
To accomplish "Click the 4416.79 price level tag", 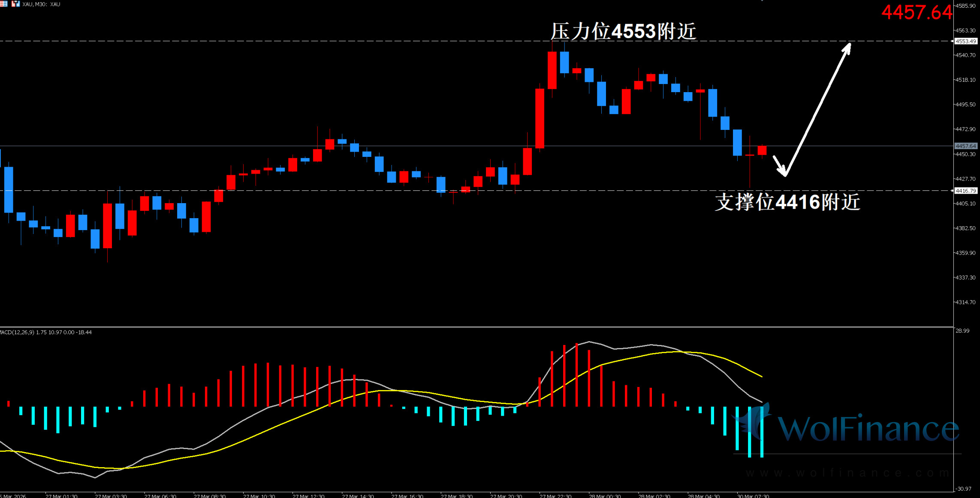I will 965,191.
